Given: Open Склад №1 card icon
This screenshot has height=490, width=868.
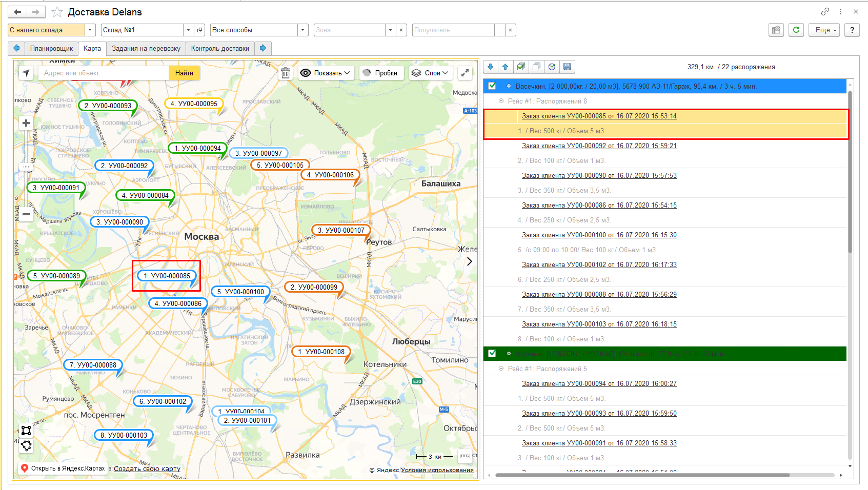Looking at the screenshot, I should (x=200, y=30).
